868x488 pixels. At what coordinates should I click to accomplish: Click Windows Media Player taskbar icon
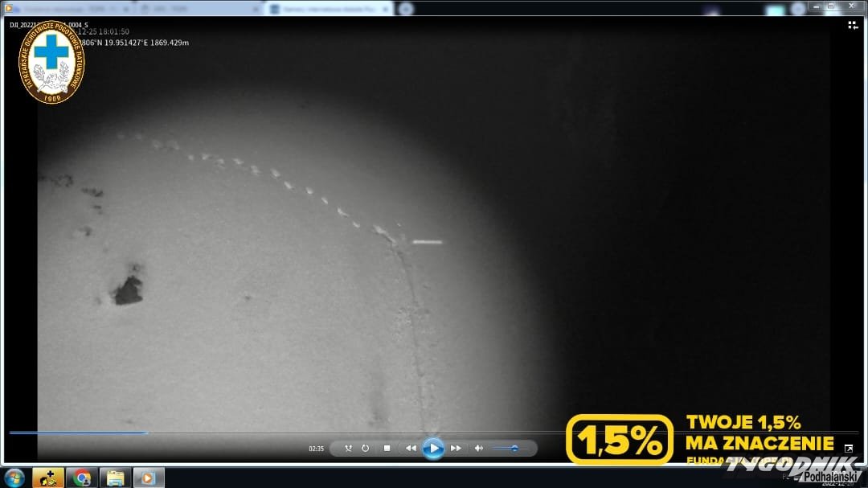pos(148,478)
